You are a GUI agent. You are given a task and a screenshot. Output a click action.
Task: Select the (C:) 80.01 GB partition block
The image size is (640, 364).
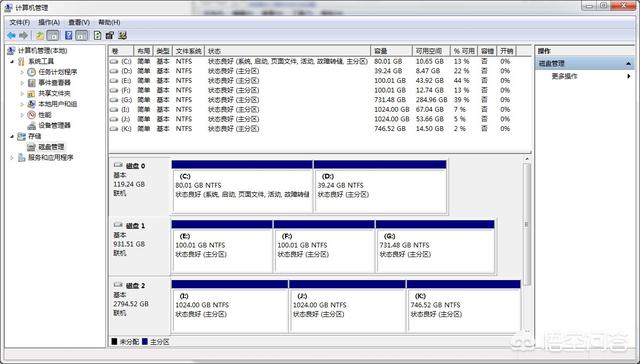(242, 186)
